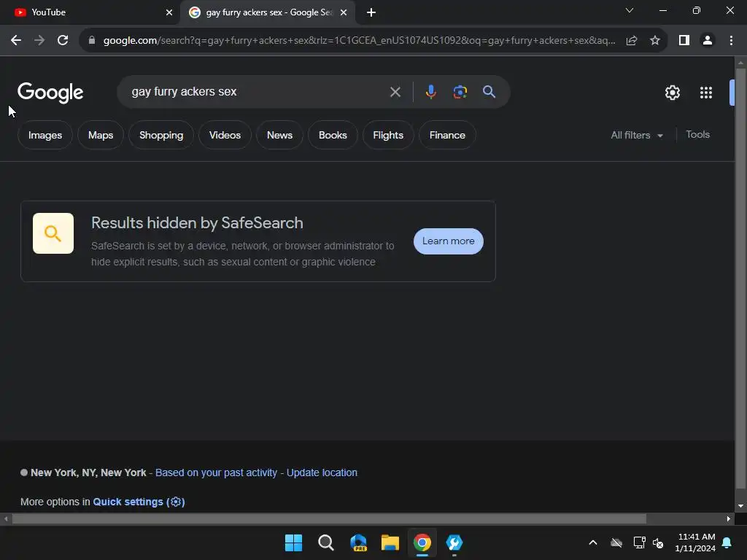Close the Google Search tab
747x560 pixels.
pyautogui.click(x=344, y=12)
